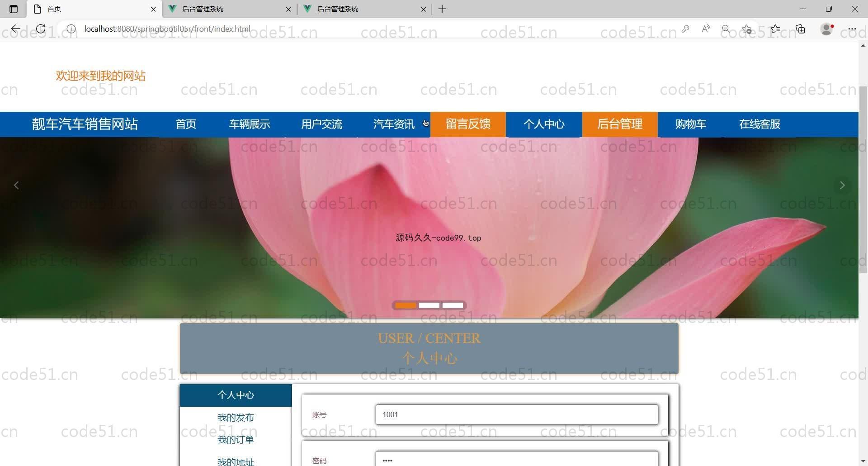Select the second carousel indicator
This screenshot has width=868, height=466.
[x=429, y=305]
